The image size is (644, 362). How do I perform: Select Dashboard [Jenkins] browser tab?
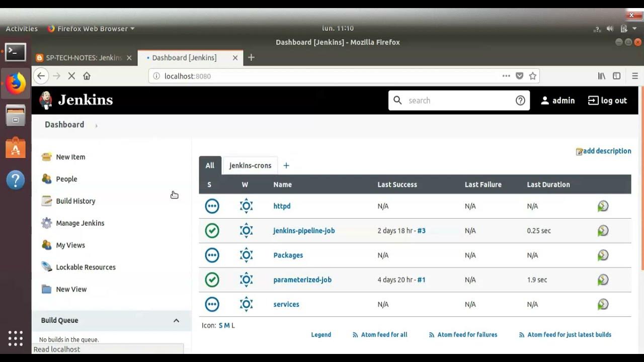pos(190,58)
